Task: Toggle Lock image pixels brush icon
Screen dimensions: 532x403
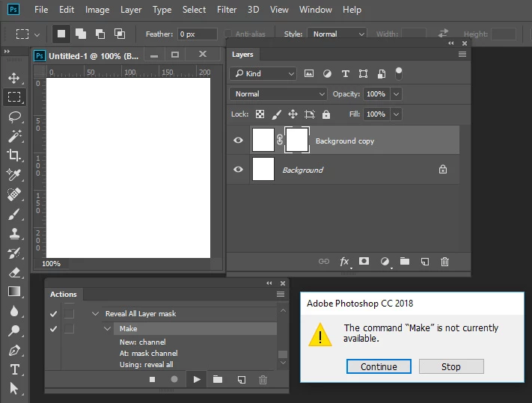Action: click(x=277, y=114)
